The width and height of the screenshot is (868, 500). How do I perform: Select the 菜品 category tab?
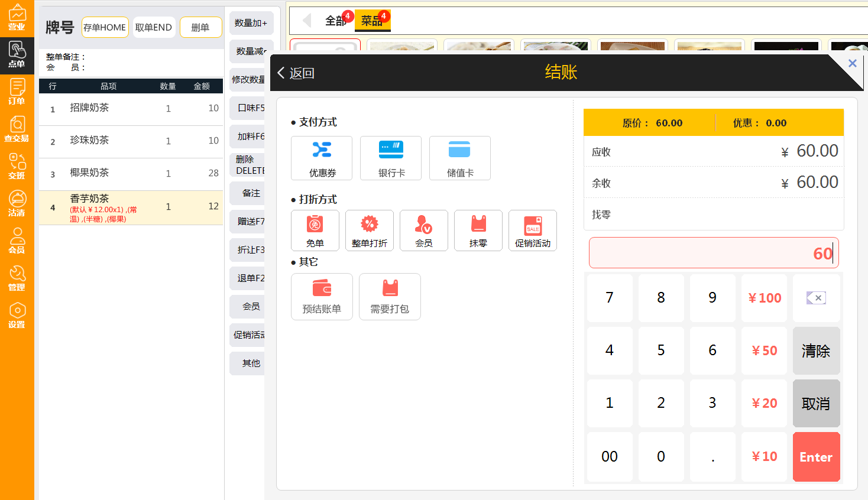(373, 20)
